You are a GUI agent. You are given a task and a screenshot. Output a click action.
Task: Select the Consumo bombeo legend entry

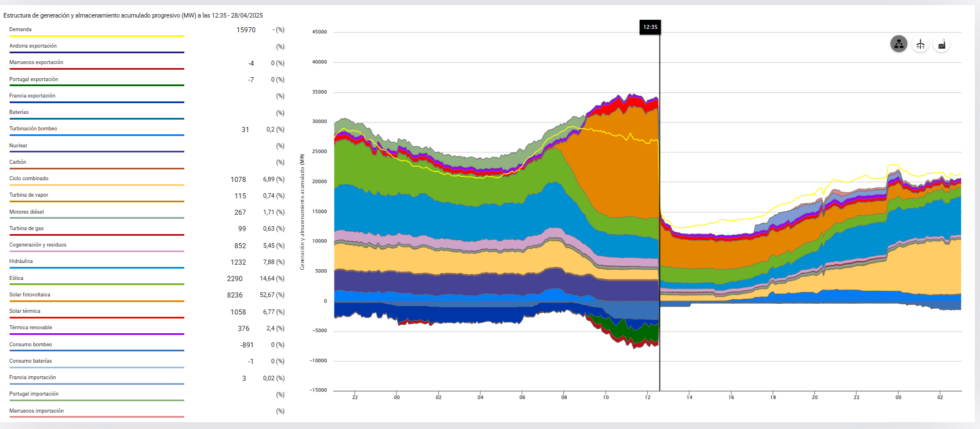coord(31,345)
